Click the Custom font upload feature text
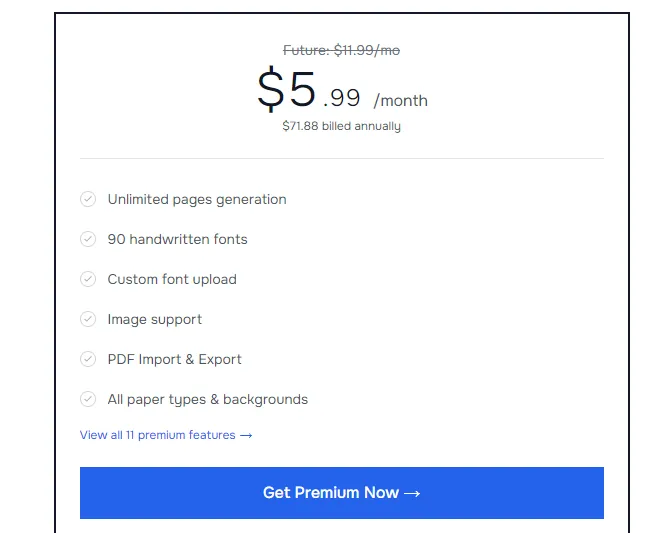 click(172, 279)
